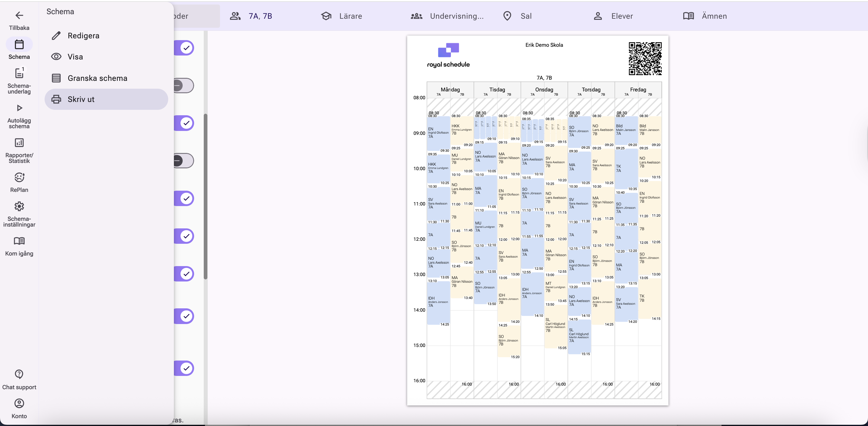The width and height of the screenshot is (868, 426).
Task: Open the Schemaunderlag sidebar icon
Action: click(x=19, y=73)
